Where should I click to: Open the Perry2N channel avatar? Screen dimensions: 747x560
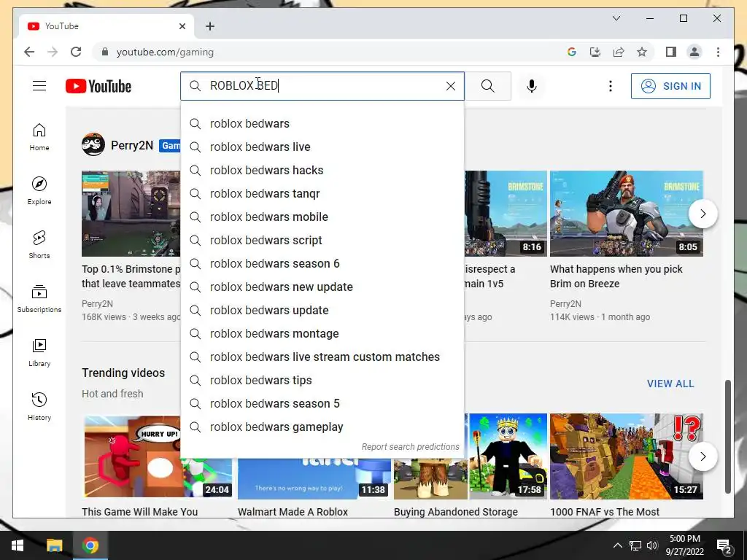point(93,145)
